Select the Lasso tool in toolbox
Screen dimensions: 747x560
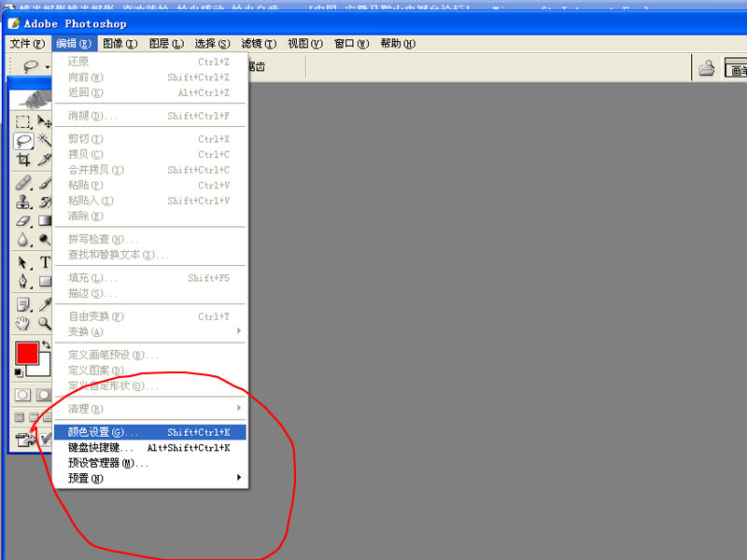click(23, 141)
